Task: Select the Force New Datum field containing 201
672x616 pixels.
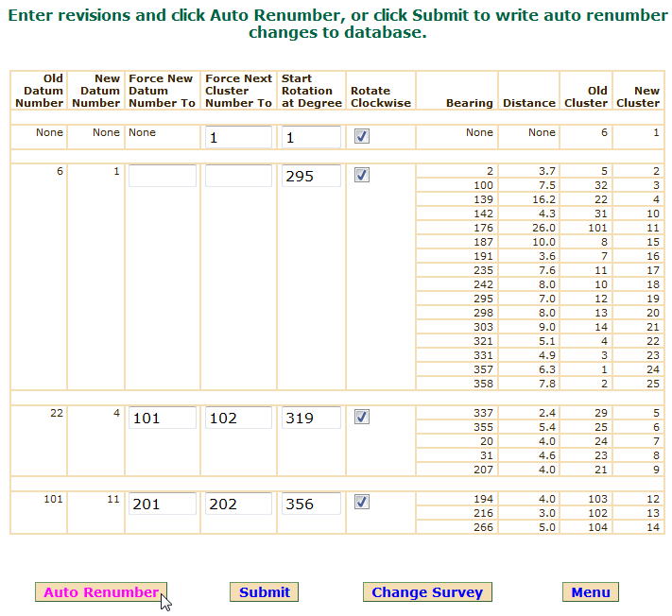Action: coord(162,504)
